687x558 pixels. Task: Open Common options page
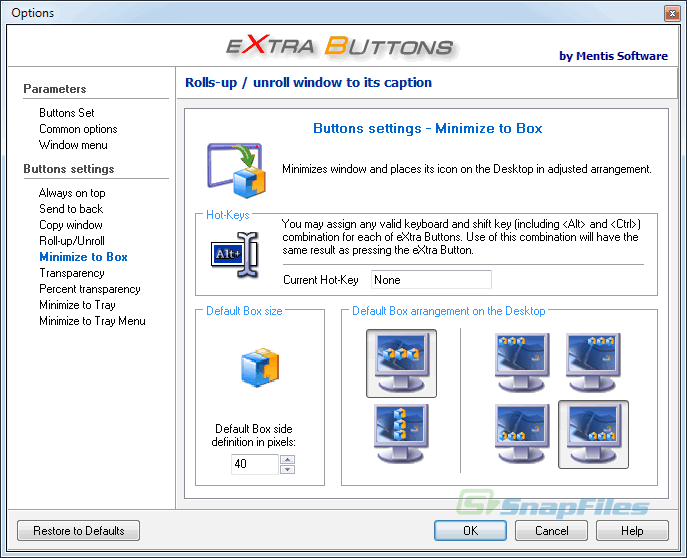(78, 129)
